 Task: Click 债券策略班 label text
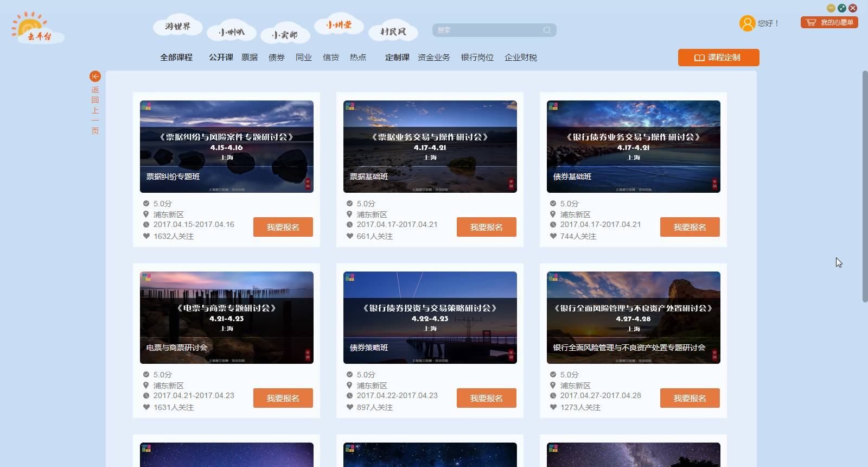[x=369, y=348]
